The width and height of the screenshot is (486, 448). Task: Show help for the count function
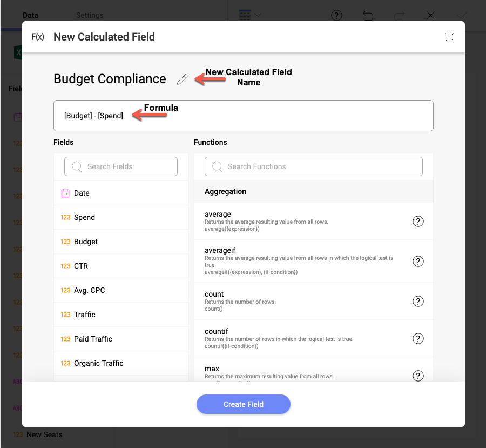(x=418, y=301)
